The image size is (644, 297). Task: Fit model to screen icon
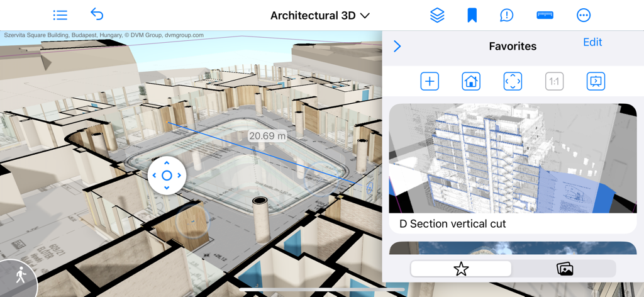pyautogui.click(x=513, y=81)
